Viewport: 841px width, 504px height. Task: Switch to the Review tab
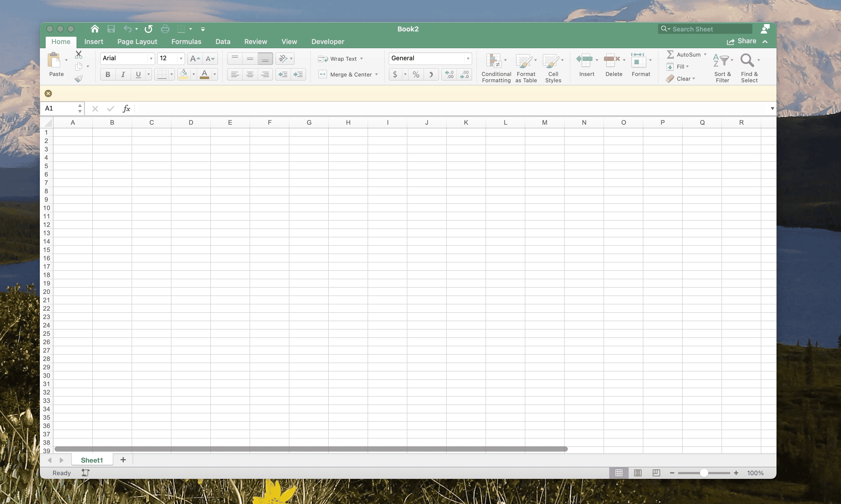(256, 41)
